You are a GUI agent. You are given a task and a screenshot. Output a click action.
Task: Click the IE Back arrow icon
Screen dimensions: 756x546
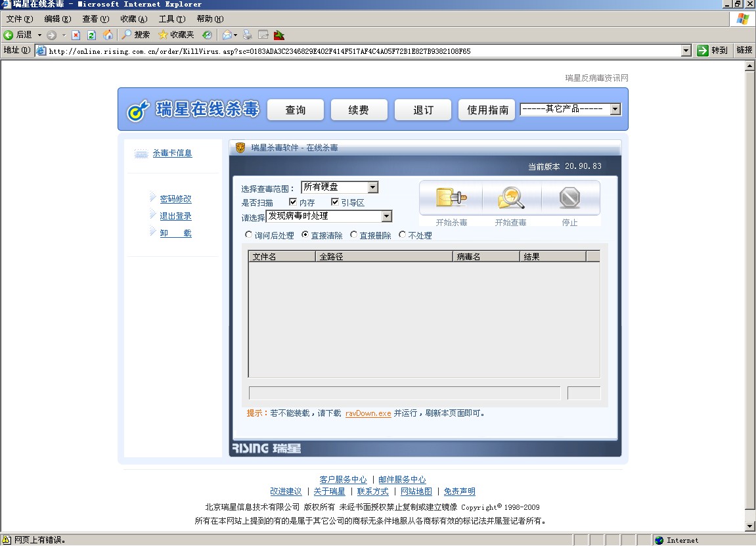(8, 35)
